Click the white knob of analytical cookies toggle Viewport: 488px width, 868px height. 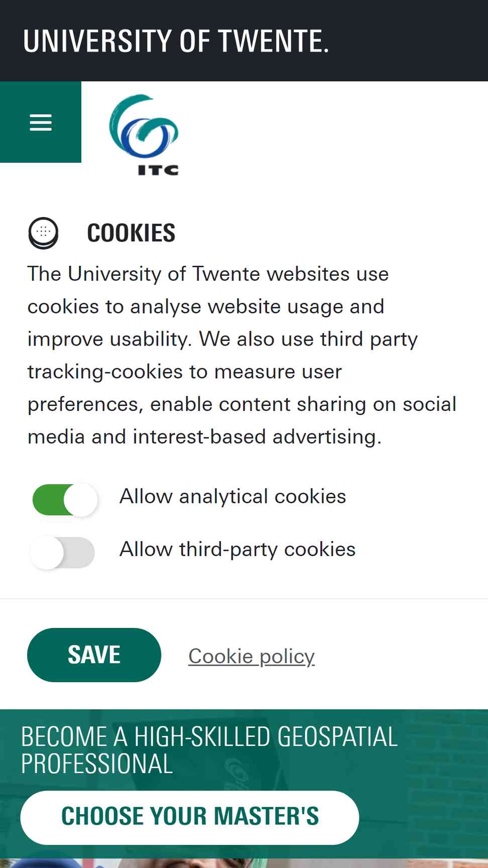click(80, 500)
